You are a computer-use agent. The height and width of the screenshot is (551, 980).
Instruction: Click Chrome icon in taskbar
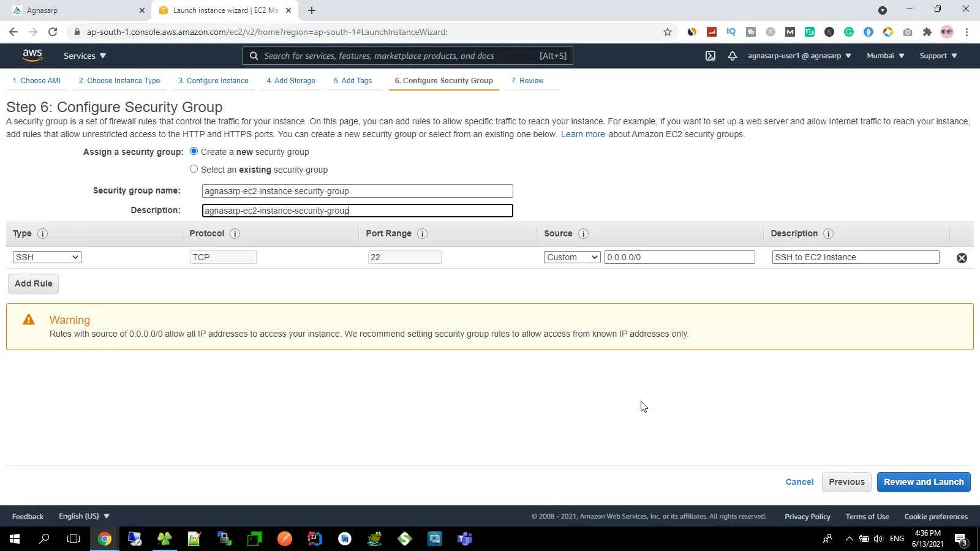tap(105, 539)
